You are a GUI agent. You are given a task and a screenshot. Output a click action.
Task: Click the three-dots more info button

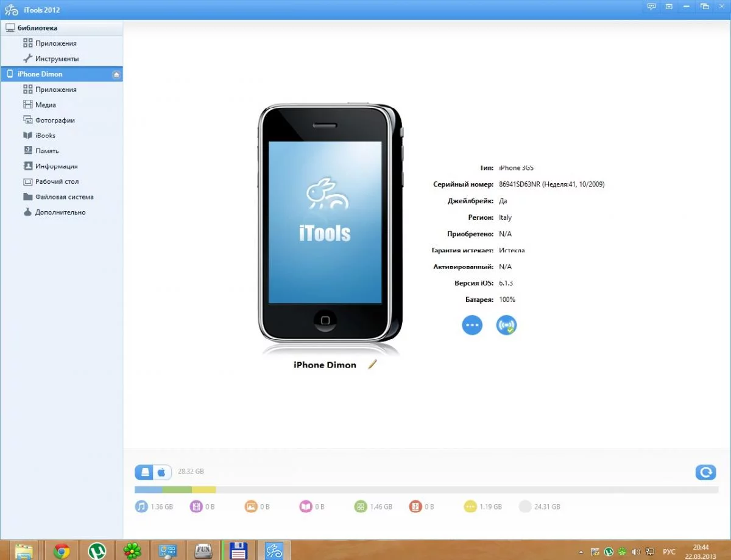[x=472, y=325]
